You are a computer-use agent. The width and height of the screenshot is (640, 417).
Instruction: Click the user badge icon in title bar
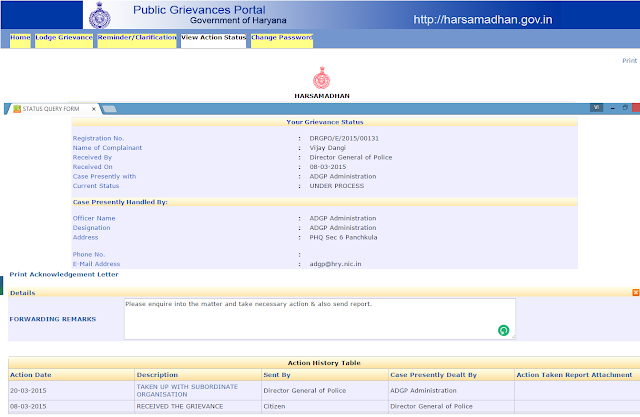[x=596, y=108]
